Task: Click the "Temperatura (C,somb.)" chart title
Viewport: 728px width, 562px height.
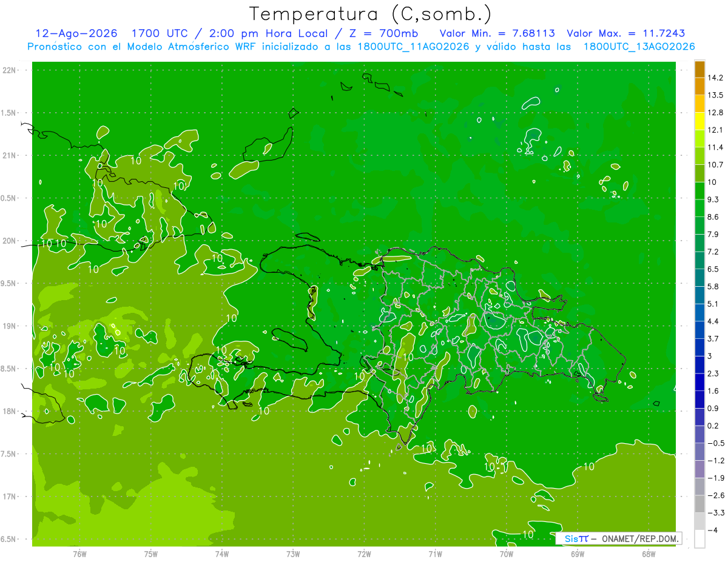Action: (x=370, y=14)
